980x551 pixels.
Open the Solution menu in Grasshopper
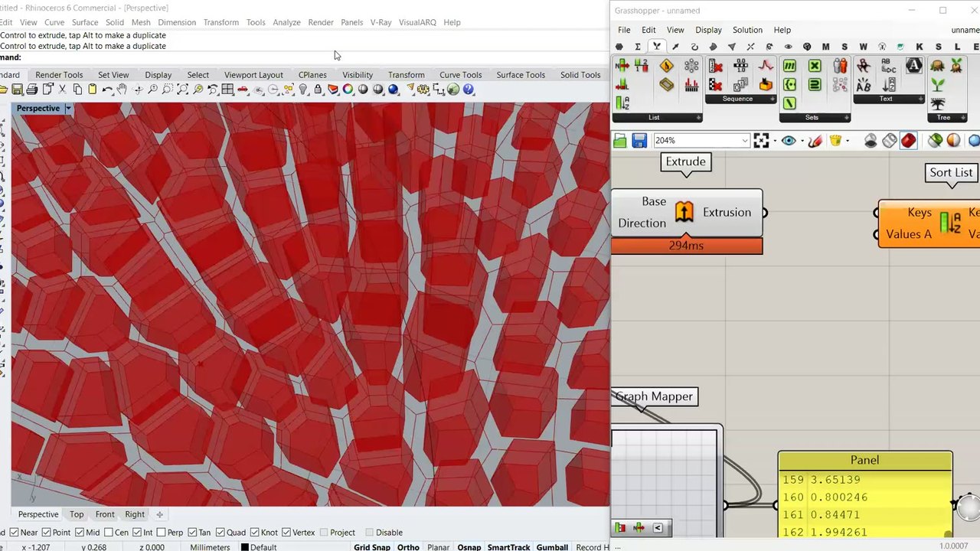[747, 30]
